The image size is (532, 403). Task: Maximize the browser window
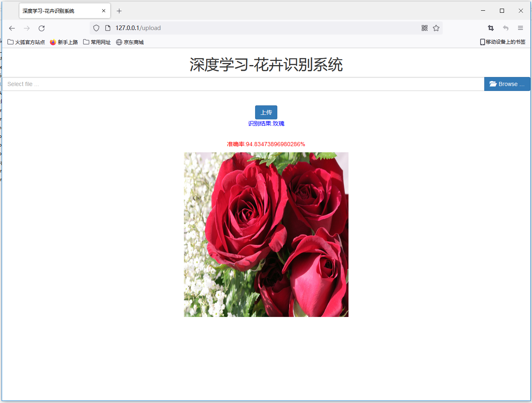click(502, 11)
